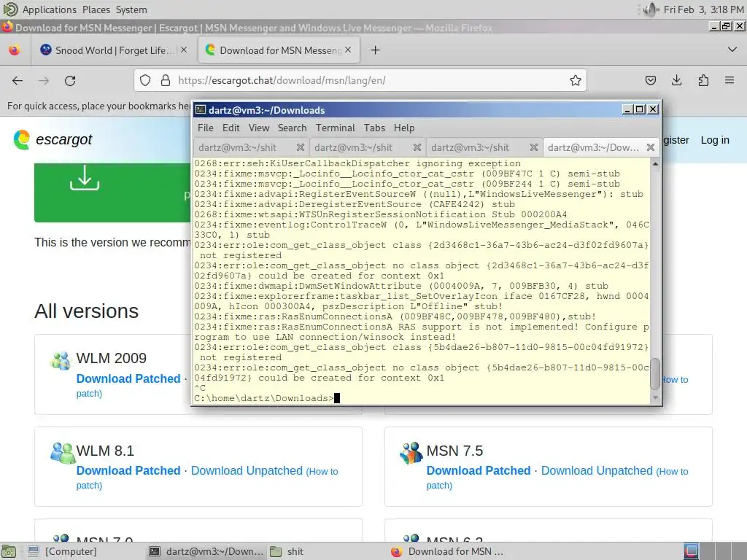Screen dimensions: 747x560
Task: Switch to [Computer] taskbar window
Action: point(63,551)
